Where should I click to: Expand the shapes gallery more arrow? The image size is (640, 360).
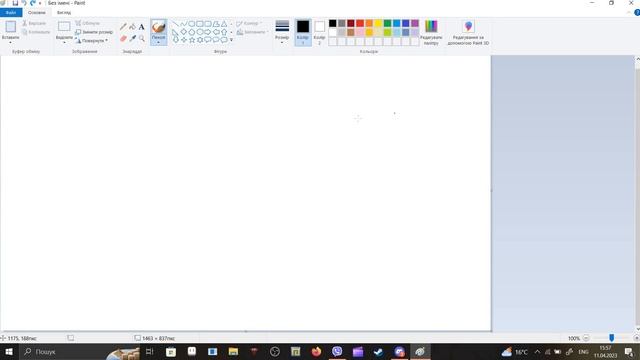pyautogui.click(x=231, y=40)
